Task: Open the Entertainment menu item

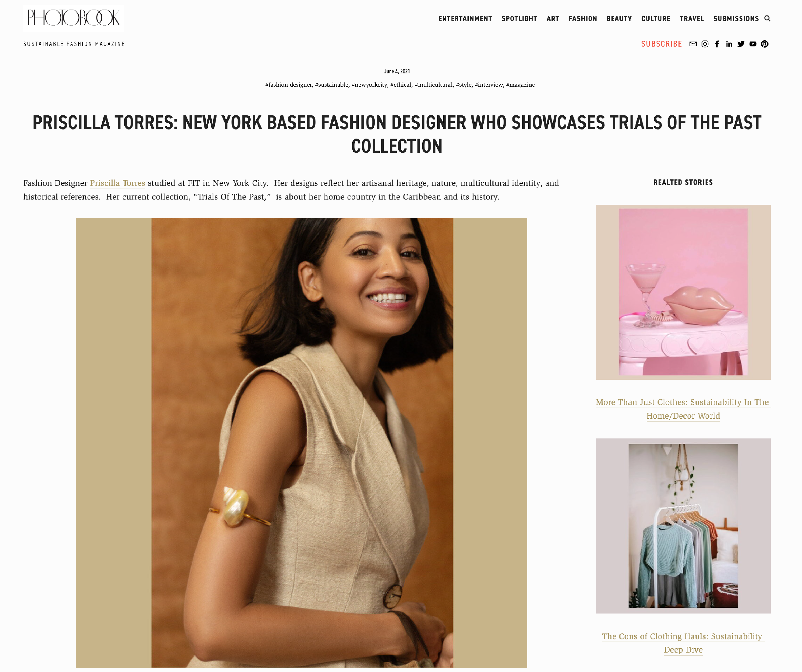Action: tap(465, 19)
